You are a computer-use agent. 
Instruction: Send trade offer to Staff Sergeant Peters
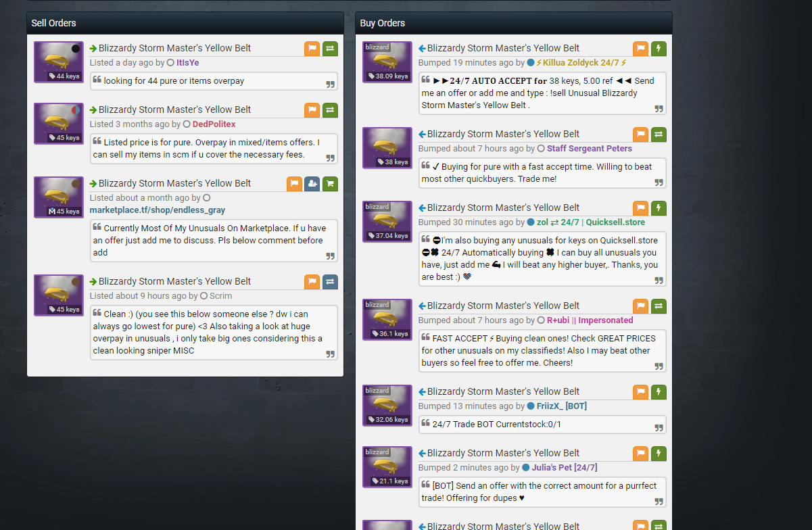tap(659, 135)
